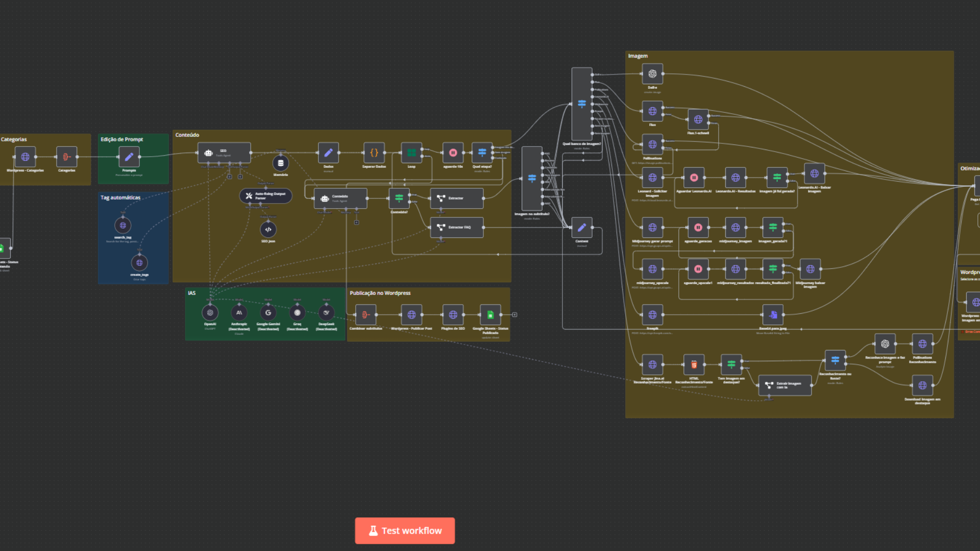Select the Extractor FAQ node

pyautogui.click(x=456, y=228)
